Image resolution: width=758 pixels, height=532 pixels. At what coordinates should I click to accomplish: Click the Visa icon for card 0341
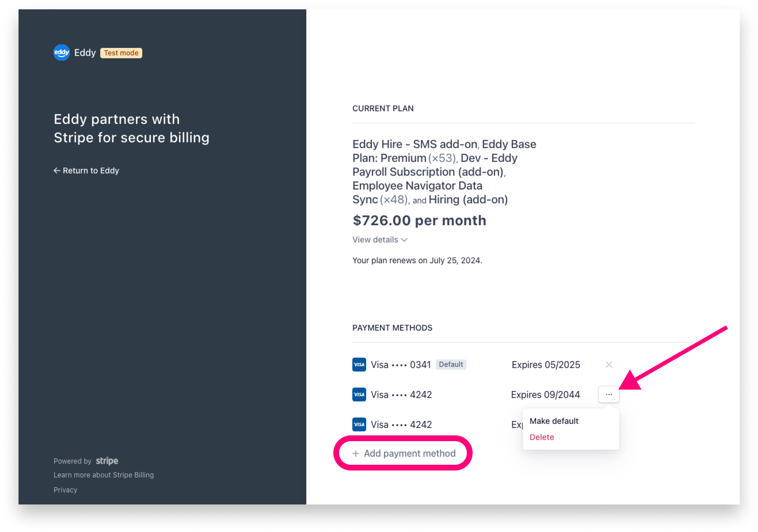click(x=359, y=365)
